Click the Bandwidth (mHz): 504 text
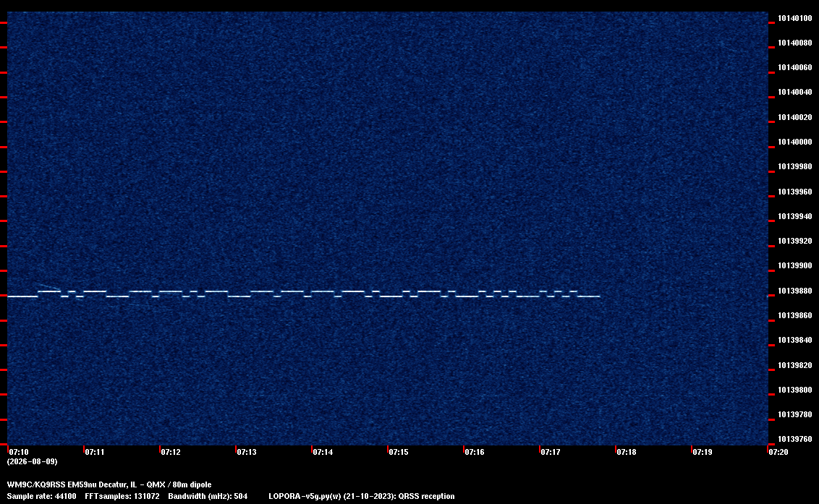The width and height of the screenshot is (819, 504). coord(208,496)
